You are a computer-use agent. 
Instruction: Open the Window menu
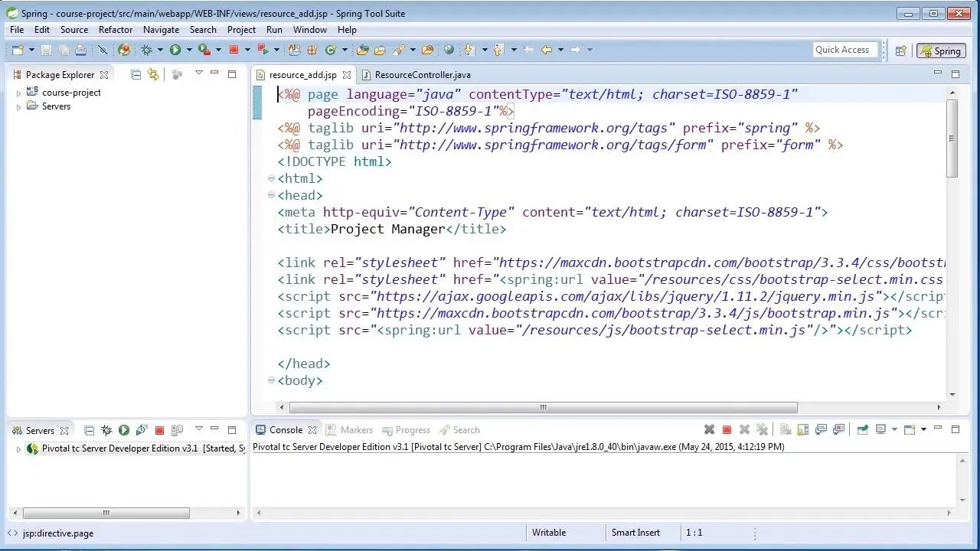310,30
